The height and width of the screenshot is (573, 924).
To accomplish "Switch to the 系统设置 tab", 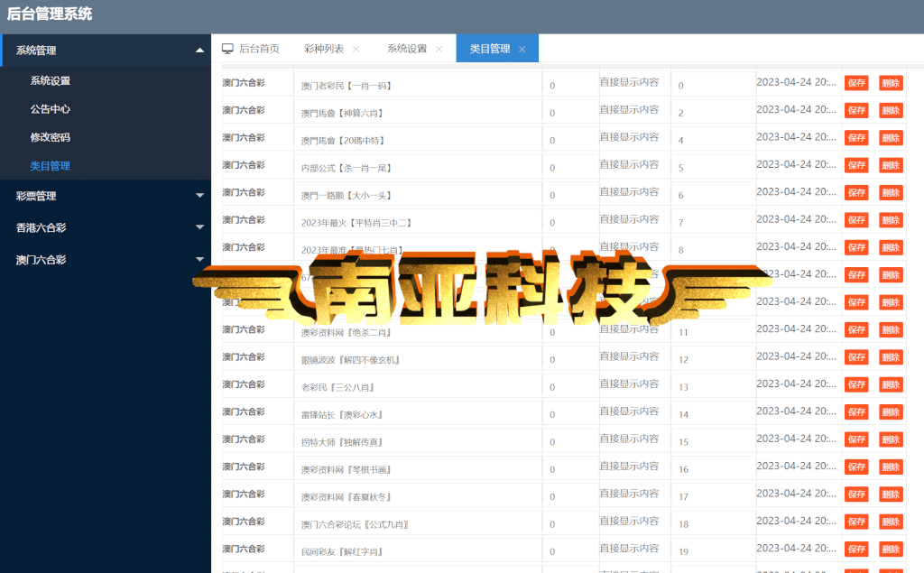I will tap(407, 49).
